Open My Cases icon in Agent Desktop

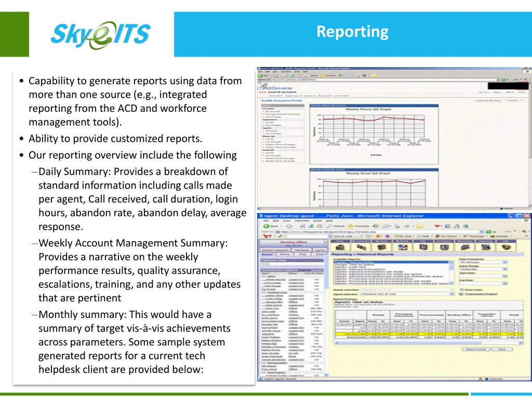(x=382, y=247)
